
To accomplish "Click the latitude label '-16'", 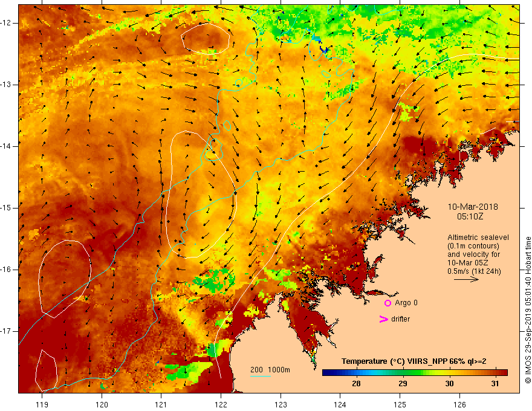I will pyautogui.click(x=7, y=270).
